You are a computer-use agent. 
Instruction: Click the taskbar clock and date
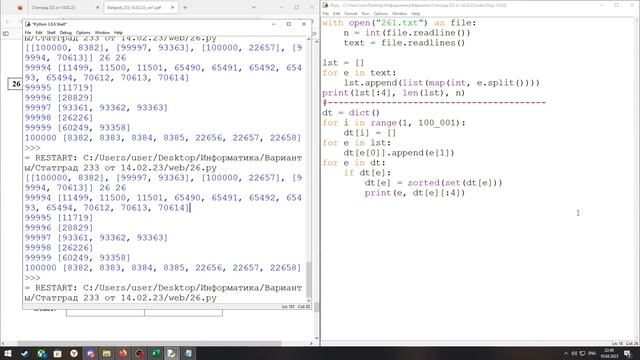[609, 353]
